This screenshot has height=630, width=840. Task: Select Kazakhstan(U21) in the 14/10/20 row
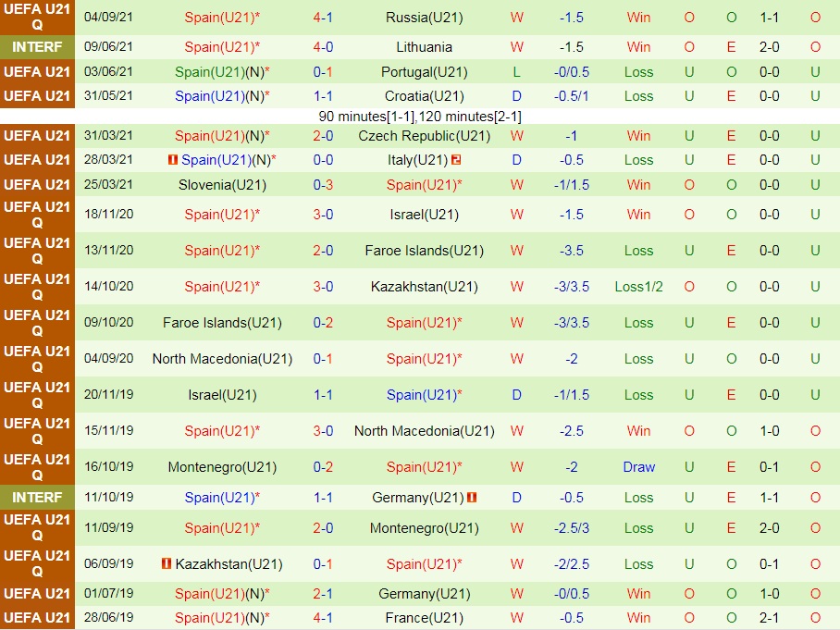[x=425, y=287]
